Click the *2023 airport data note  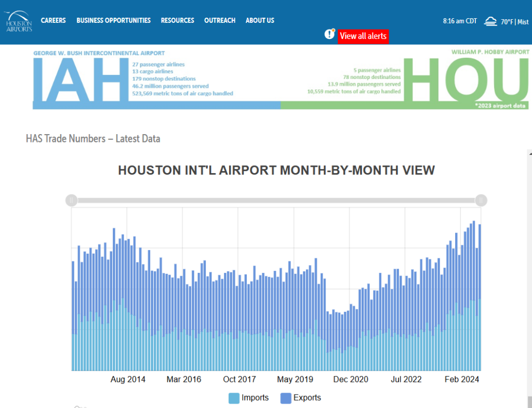500,106
